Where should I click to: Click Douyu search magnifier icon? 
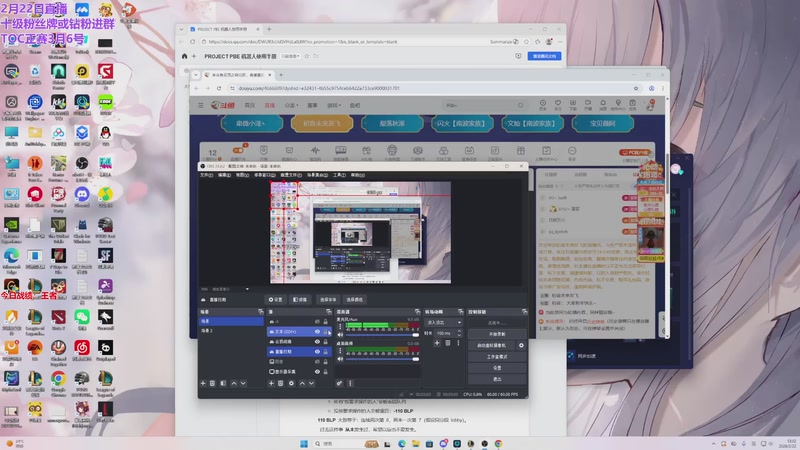click(x=520, y=105)
